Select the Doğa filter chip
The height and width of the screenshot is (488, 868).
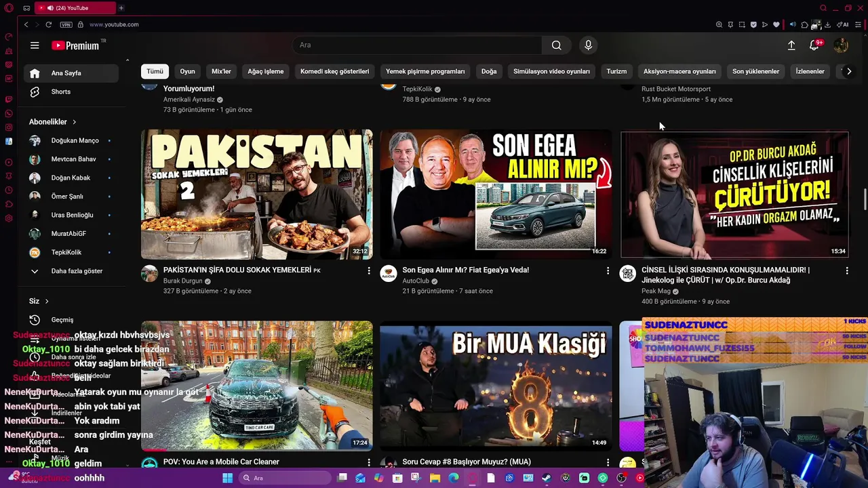click(x=489, y=71)
